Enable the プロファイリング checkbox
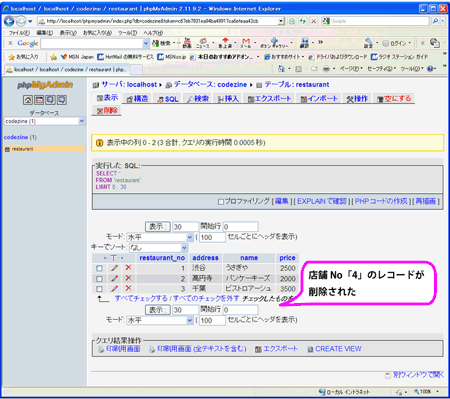Viewport: 450px width, 399px height. tap(220, 202)
